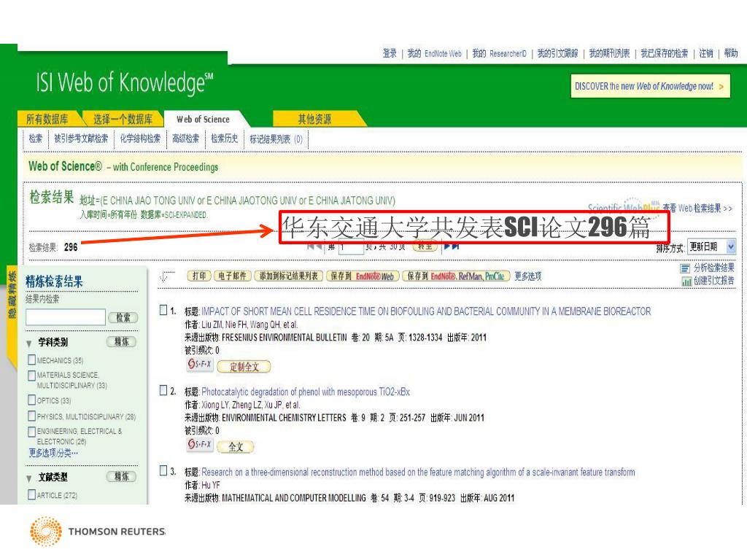The width and height of the screenshot is (747, 560).
Task: Open the sort-by 更新日期 dropdown
Action: (x=712, y=246)
